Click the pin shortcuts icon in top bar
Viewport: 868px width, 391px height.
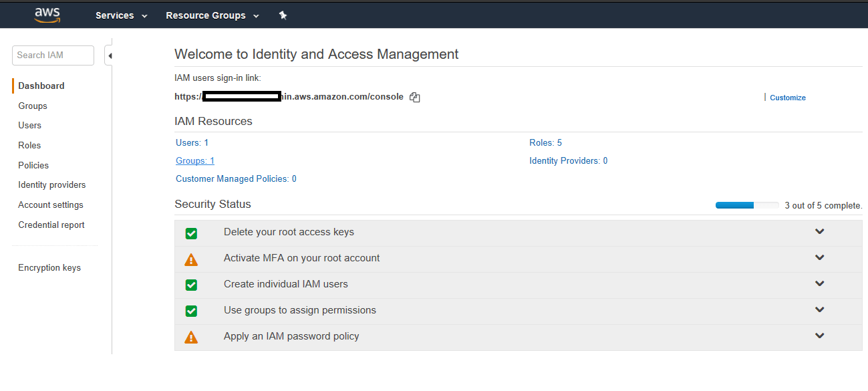tap(283, 15)
